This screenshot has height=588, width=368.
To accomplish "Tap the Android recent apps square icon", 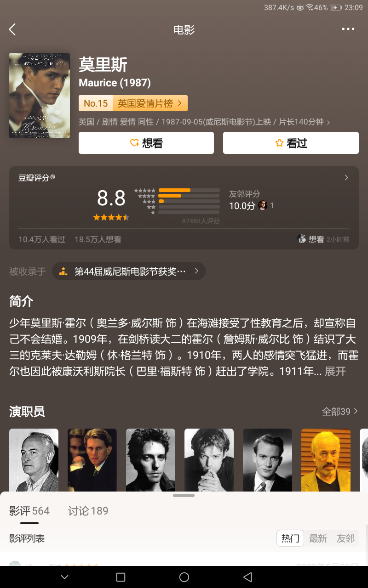I will (121, 577).
